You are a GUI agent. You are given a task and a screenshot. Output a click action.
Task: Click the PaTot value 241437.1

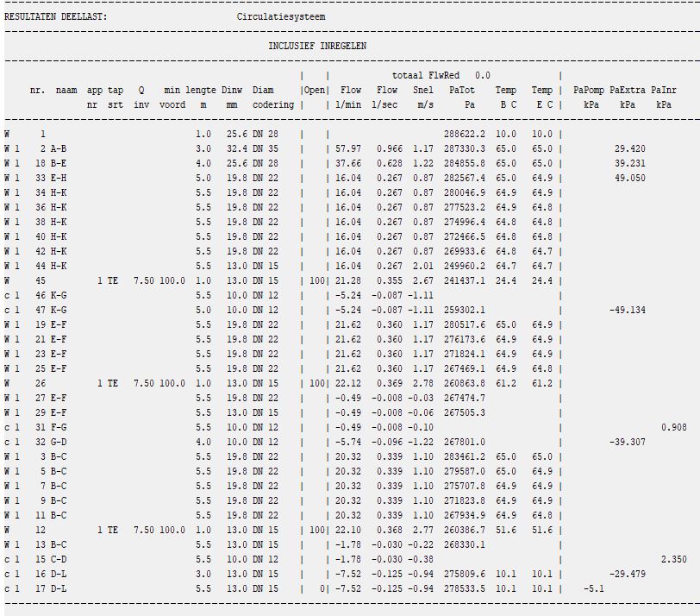pyautogui.click(x=465, y=280)
